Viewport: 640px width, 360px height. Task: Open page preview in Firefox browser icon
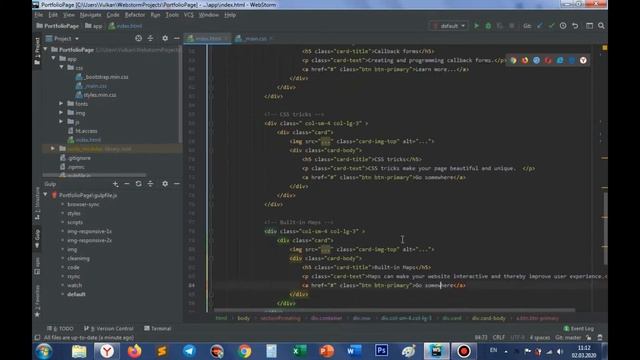point(525,60)
